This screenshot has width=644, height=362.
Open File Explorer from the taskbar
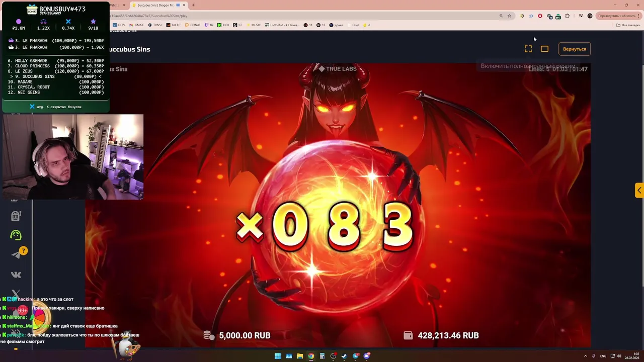[300, 356]
